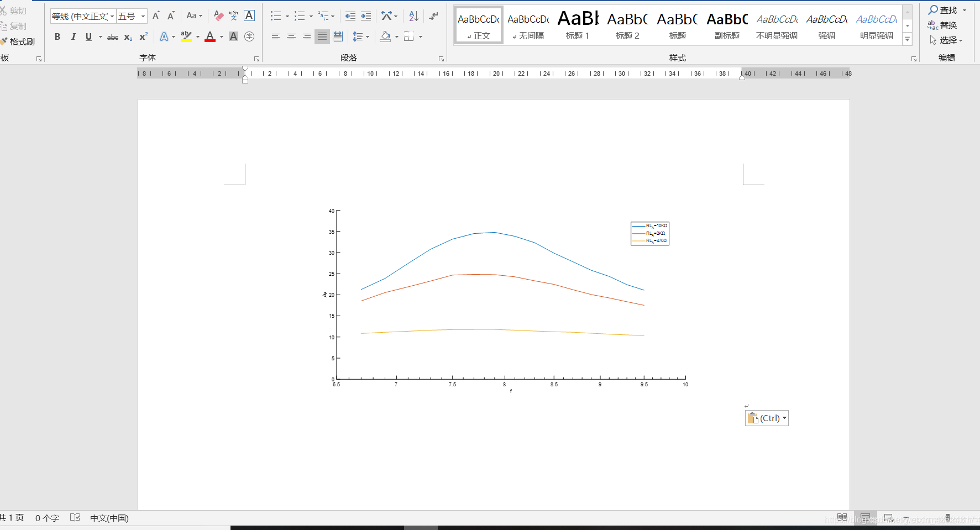Expand borders dropdown arrow
This screenshot has height=530, width=980.
tap(421, 37)
